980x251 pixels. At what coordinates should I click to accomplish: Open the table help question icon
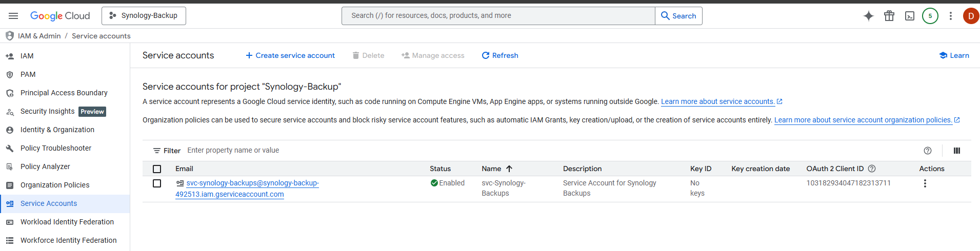click(928, 151)
